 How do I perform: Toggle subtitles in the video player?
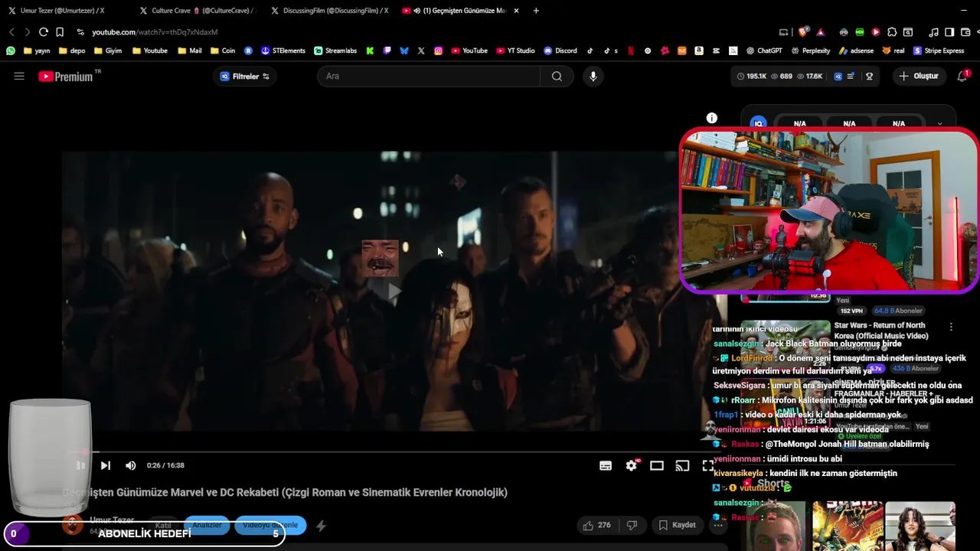[x=606, y=465]
